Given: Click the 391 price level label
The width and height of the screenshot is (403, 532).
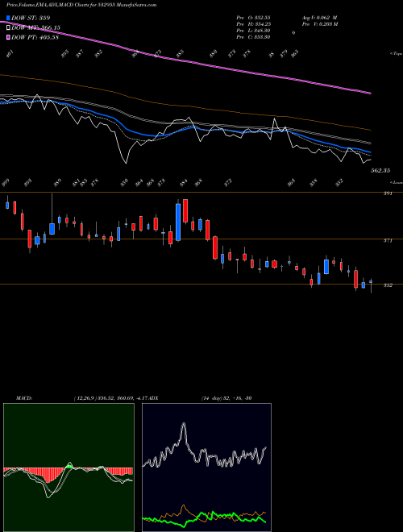Looking at the screenshot, I should coord(388,193).
